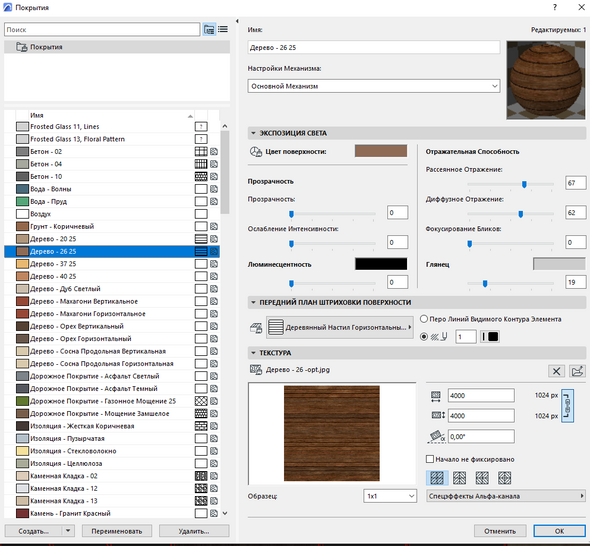Click the Переименовать button

coord(117,531)
